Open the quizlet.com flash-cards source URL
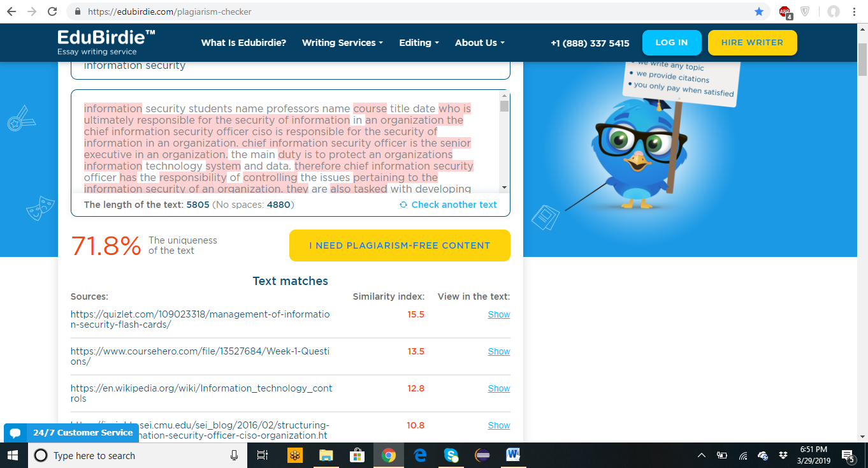 pyautogui.click(x=200, y=319)
